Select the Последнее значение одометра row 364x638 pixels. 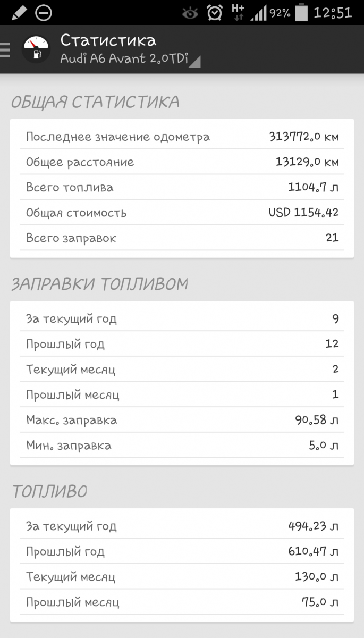point(182,137)
